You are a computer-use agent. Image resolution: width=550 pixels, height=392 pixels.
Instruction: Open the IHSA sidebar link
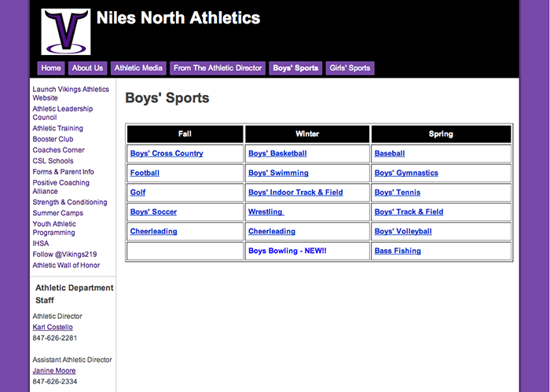coord(41,244)
